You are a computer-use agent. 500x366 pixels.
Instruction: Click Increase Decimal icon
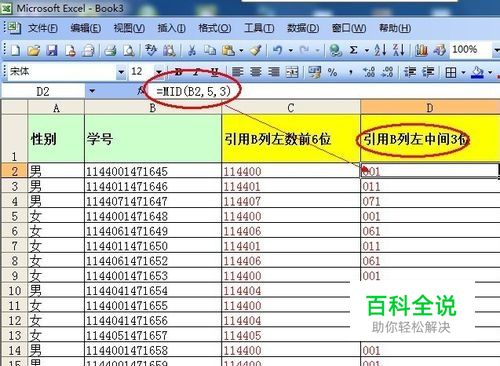tap(369, 72)
